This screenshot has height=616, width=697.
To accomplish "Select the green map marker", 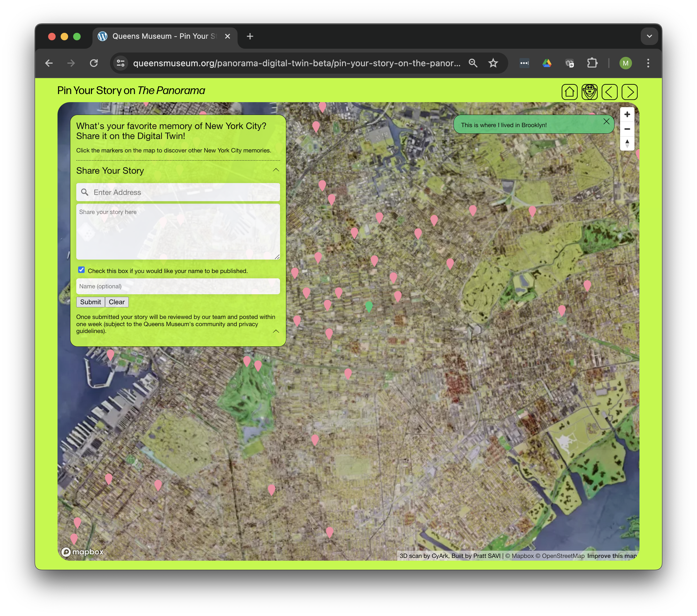I will pos(369,307).
